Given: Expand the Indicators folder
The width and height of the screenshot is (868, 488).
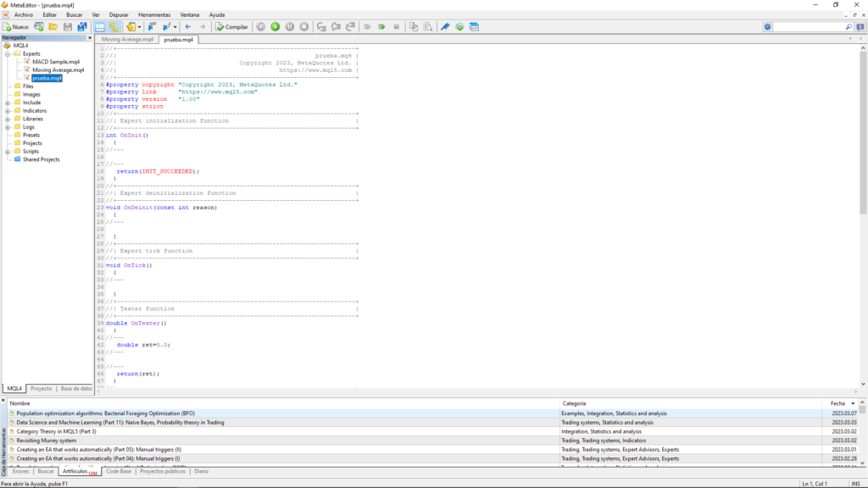Looking at the screenshot, I should (8, 111).
